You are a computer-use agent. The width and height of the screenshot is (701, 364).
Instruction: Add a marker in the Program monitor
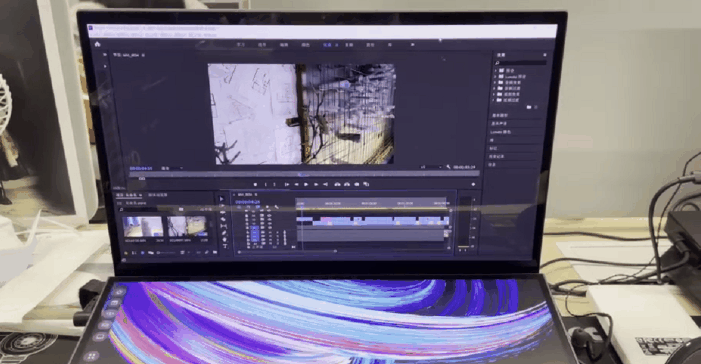[x=255, y=184]
